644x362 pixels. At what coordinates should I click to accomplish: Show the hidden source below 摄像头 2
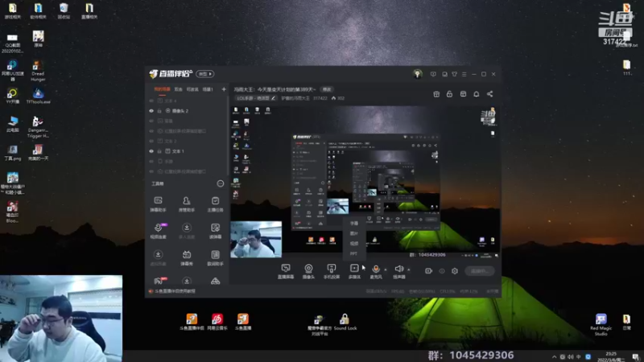pos(151,121)
